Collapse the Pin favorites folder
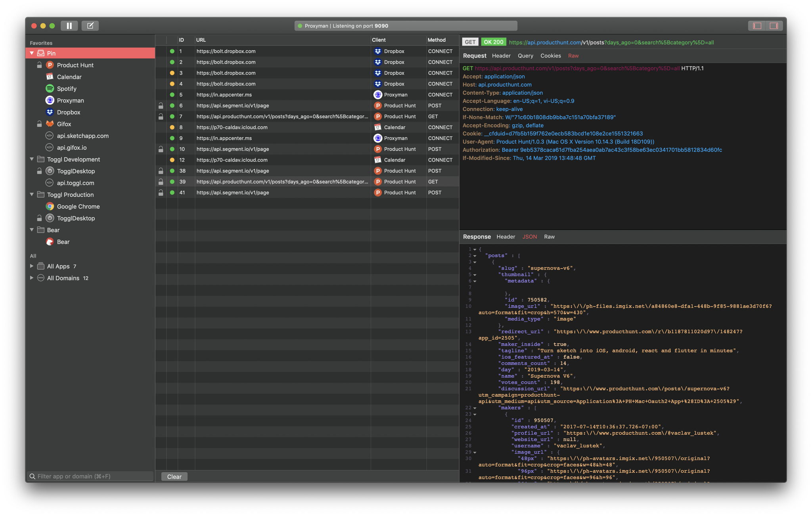Screen dimensions: 812x516 32,53
